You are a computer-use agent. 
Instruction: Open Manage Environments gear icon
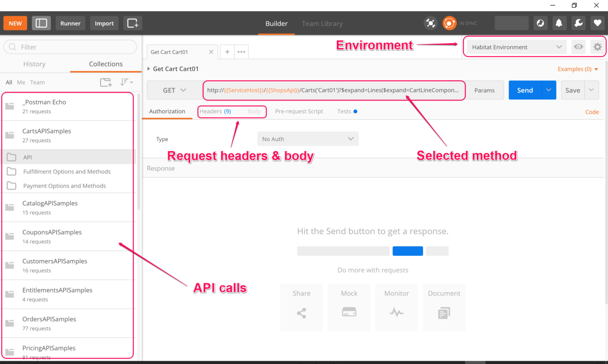click(597, 47)
